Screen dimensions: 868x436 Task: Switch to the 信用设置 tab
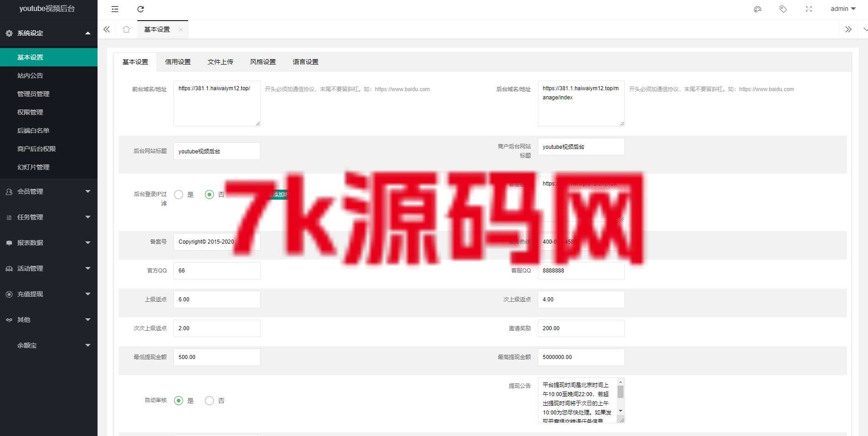[178, 62]
